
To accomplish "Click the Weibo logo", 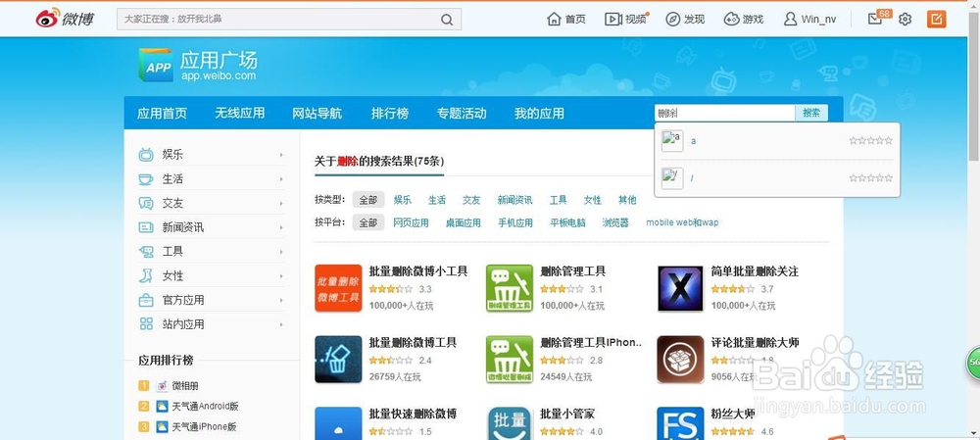I will coord(65,19).
